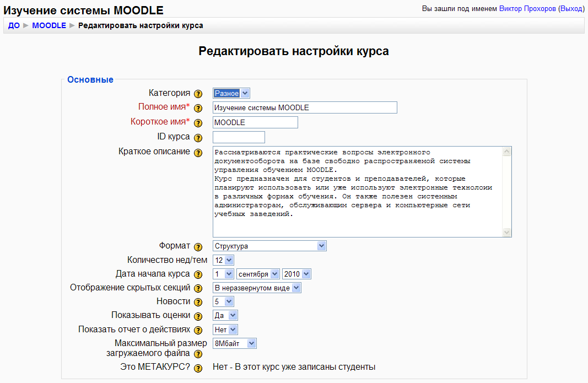Open help for the Формат setting

pos(198,246)
